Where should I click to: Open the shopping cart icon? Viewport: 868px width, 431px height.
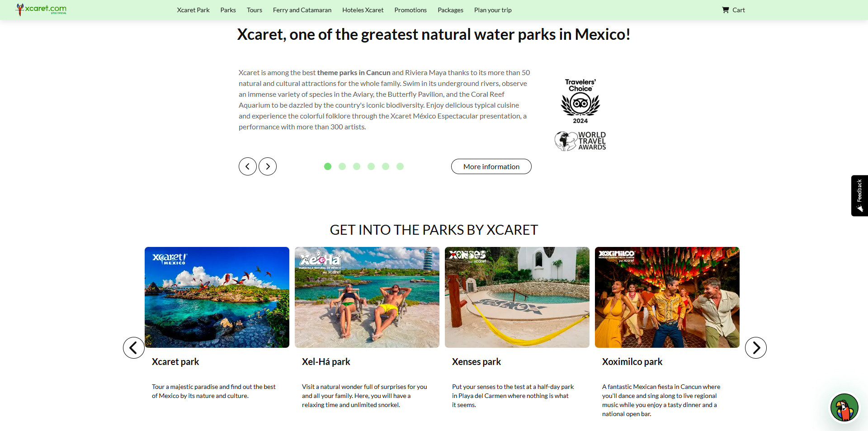click(726, 10)
